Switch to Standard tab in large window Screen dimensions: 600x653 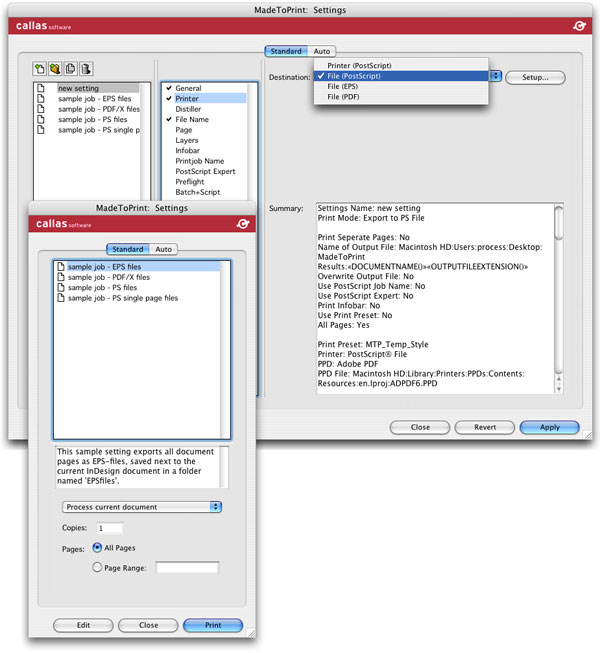(286, 51)
